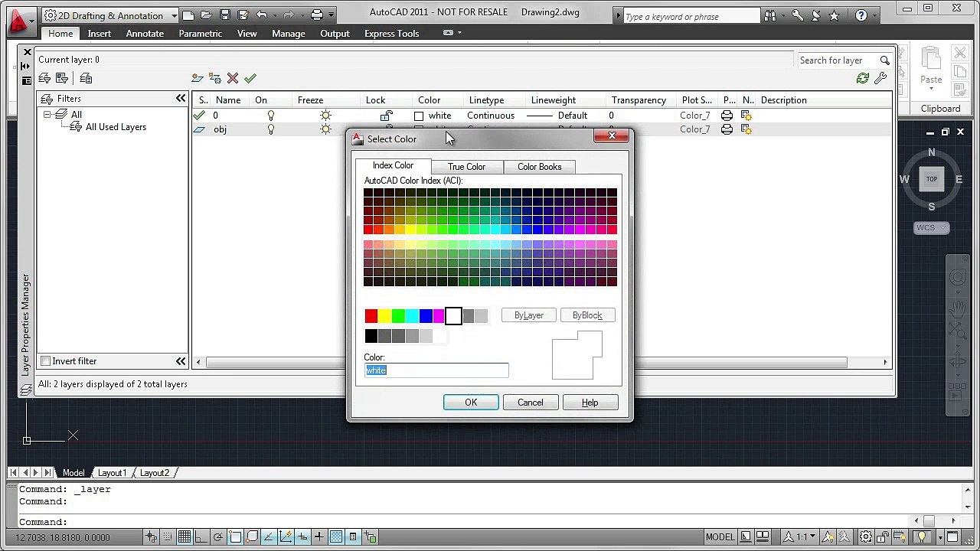The image size is (980, 551).
Task: Click the ByLayer button
Action: click(x=529, y=315)
